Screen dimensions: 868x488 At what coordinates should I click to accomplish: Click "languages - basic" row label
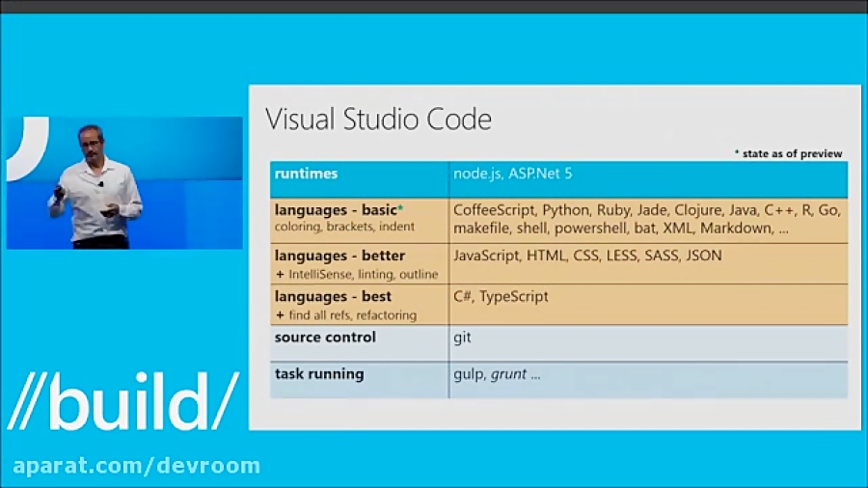pyautogui.click(x=339, y=210)
